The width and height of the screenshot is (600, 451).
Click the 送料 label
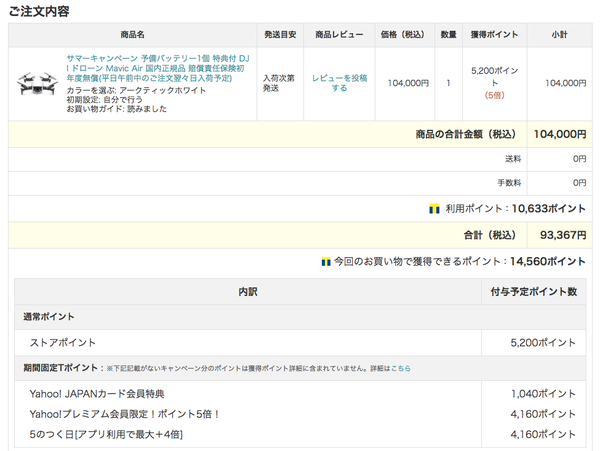pos(513,159)
